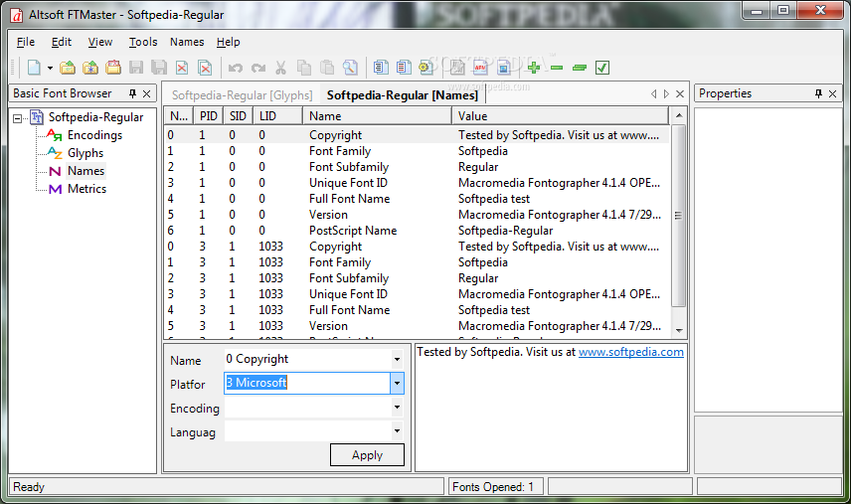Screen dimensions: 851x504
Task: Create a new font with the New icon
Action: point(34,68)
